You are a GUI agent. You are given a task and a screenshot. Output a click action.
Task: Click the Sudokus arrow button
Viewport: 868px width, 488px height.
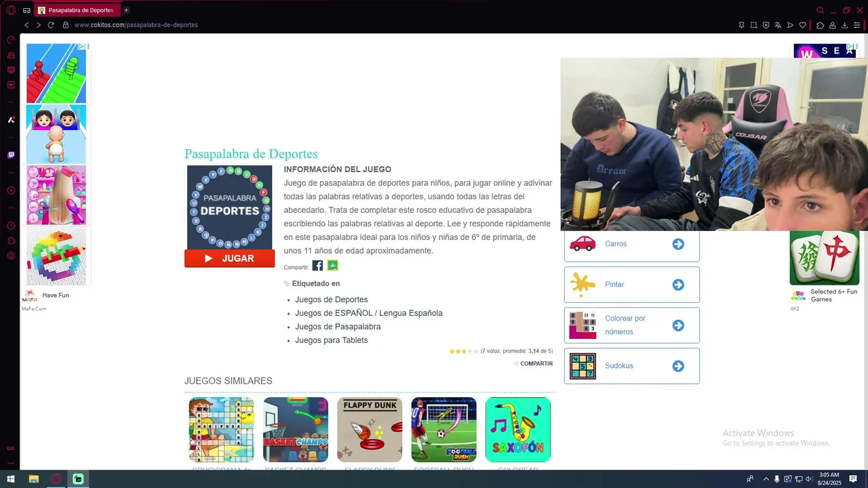[678, 366]
